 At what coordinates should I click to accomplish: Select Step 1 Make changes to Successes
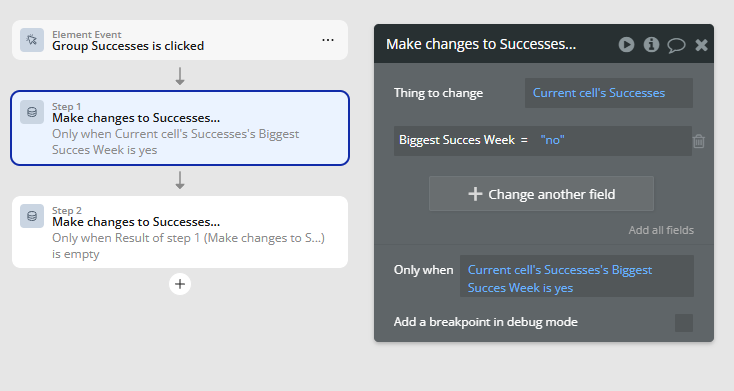pyautogui.click(x=180, y=128)
